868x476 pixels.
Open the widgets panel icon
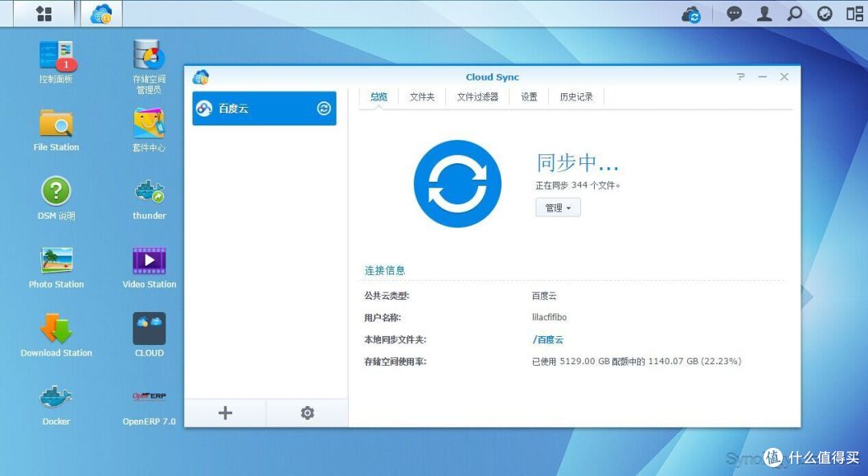point(854,14)
